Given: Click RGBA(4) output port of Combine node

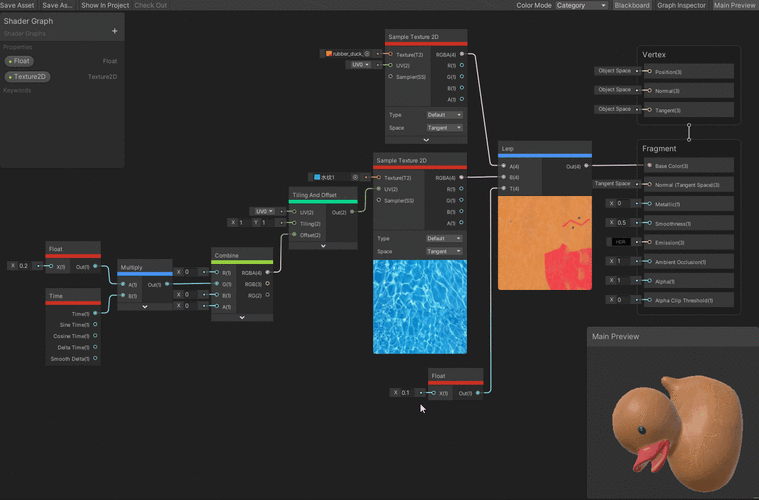Looking at the screenshot, I should tap(268, 273).
